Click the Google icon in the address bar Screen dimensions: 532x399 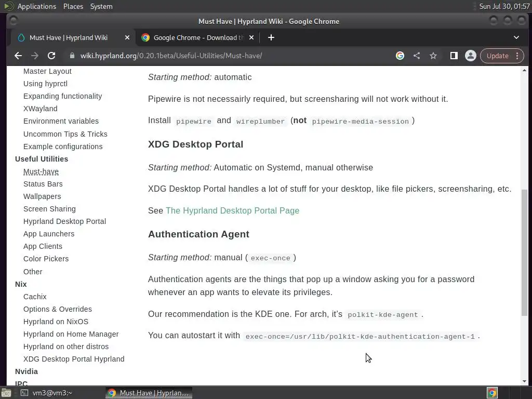coord(400,56)
